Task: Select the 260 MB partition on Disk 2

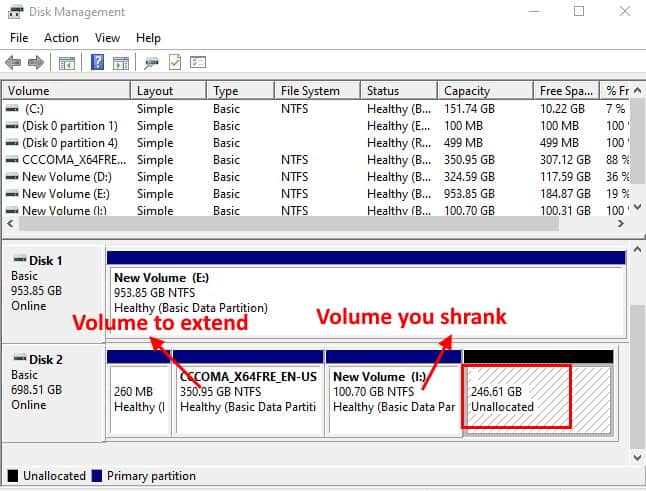Action: coord(139,393)
